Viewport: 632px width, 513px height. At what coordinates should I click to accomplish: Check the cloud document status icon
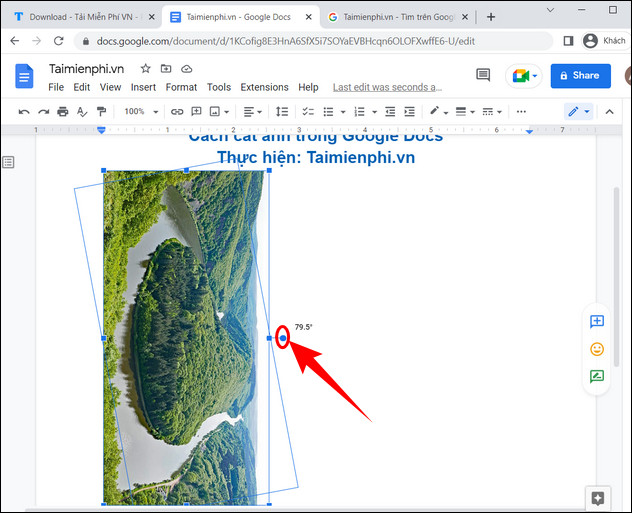tap(187, 69)
